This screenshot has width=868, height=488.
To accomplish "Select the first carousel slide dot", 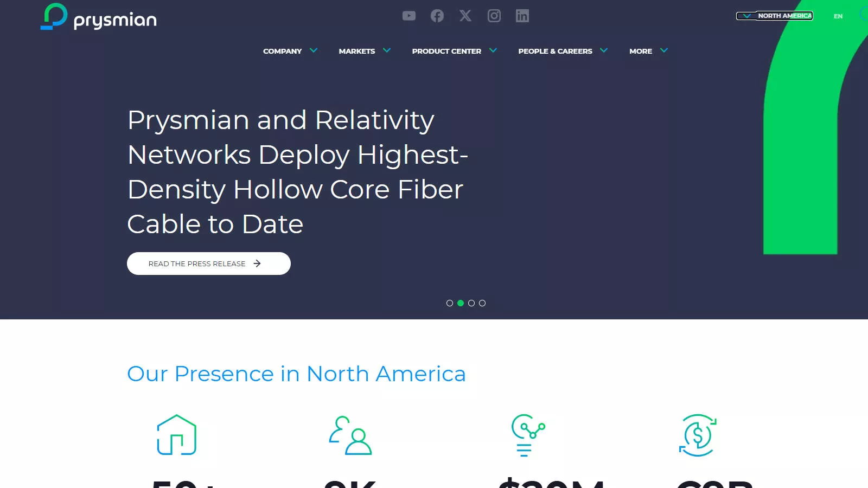I will (x=450, y=303).
